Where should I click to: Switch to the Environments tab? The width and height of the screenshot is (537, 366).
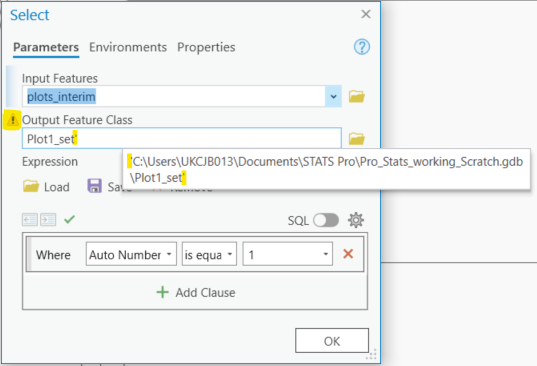pyautogui.click(x=128, y=47)
